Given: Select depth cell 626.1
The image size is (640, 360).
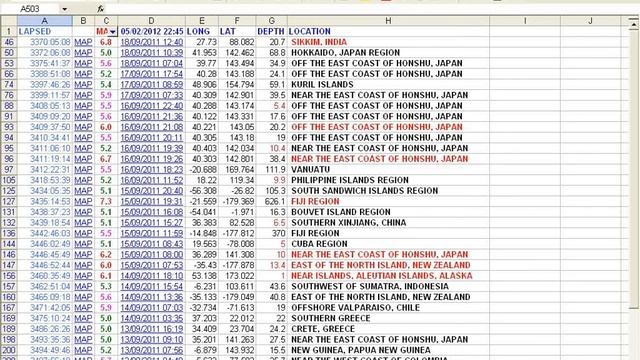Looking at the screenshot, I should pos(271,201).
